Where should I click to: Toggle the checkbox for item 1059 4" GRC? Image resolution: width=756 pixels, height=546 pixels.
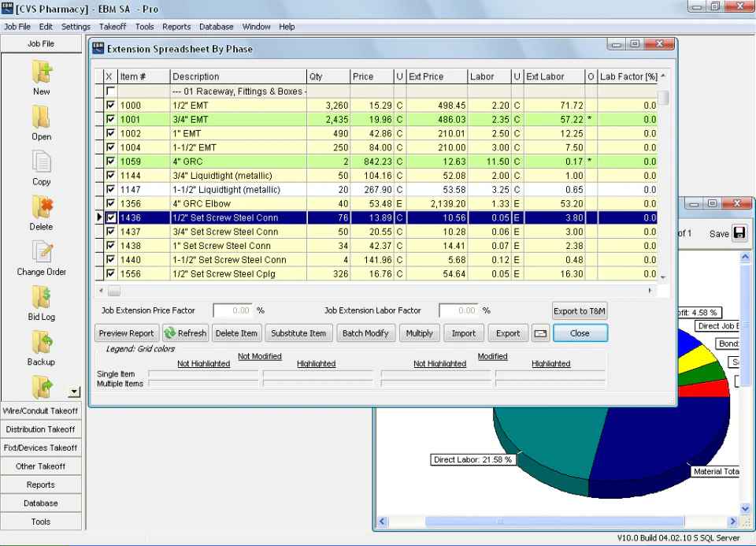click(x=110, y=161)
